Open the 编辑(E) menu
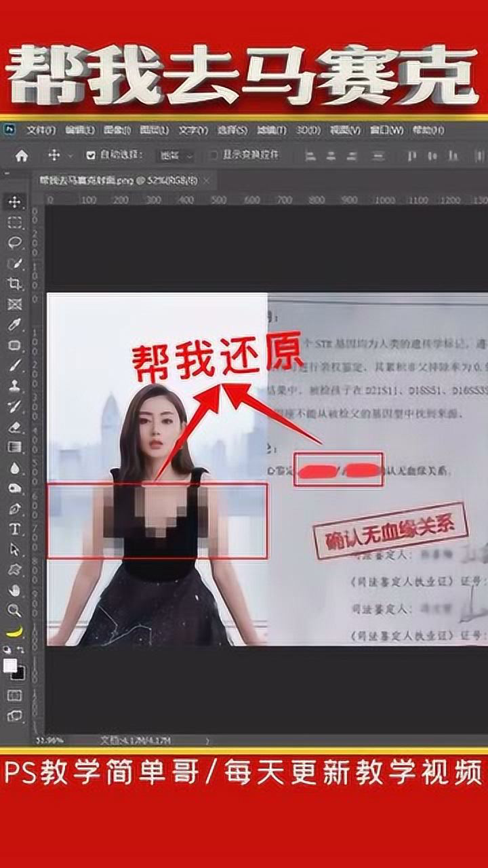The width and height of the screenshot is (488, 868). pos(79,130)
